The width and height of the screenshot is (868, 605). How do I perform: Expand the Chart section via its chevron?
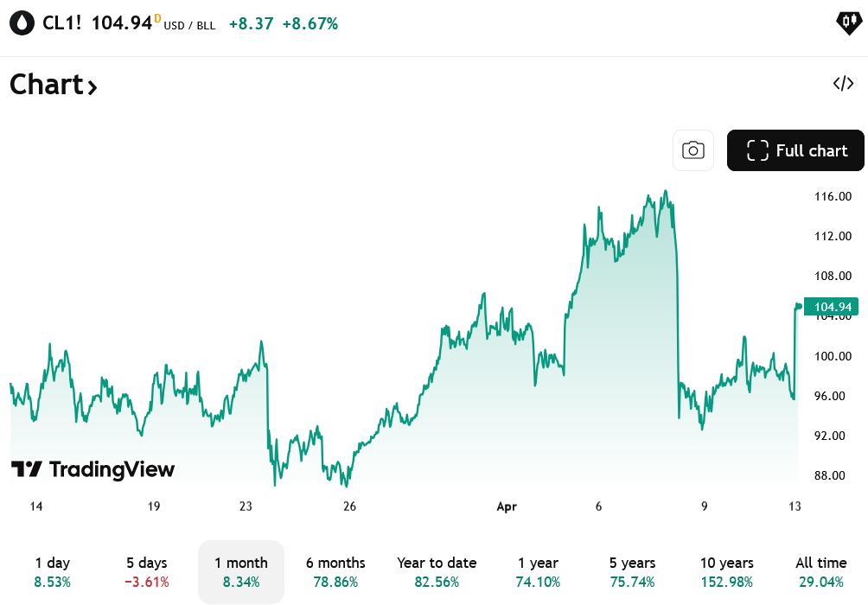(91, 86)
